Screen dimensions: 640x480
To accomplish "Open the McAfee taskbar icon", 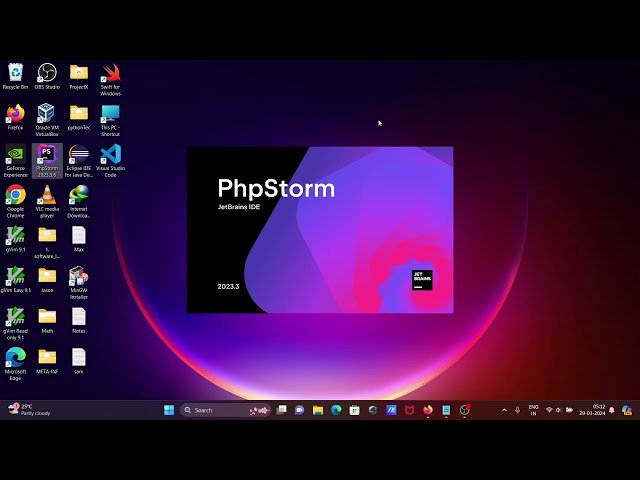I will click(x=409, y=410).
